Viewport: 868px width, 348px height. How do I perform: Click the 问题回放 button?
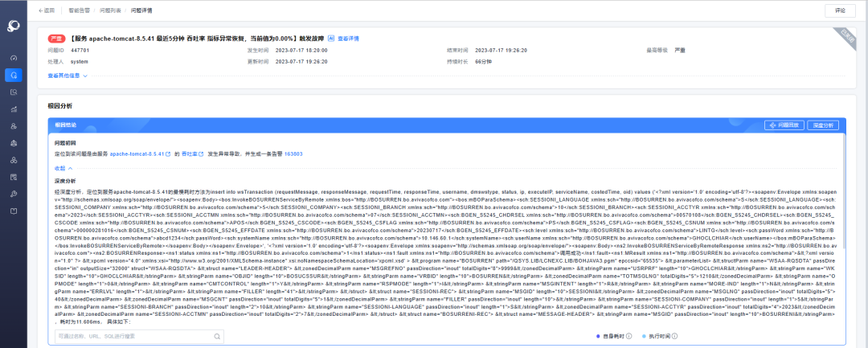783,125
